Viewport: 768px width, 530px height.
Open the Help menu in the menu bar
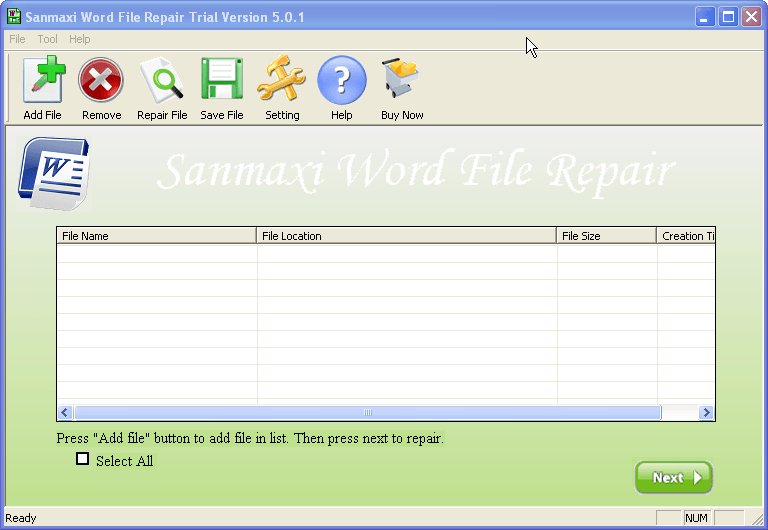[79, 39]
